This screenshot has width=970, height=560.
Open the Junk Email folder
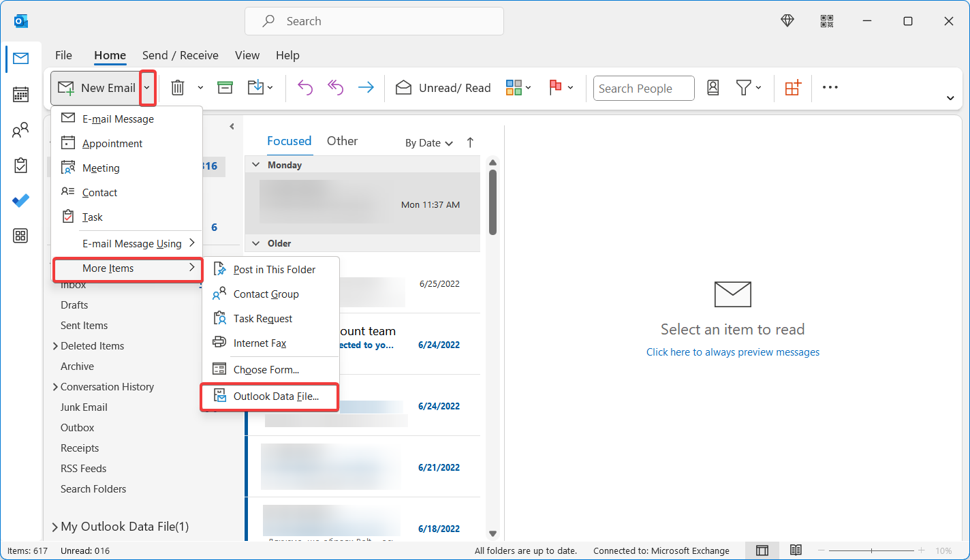pyautogui.click(x=84, y=407)
